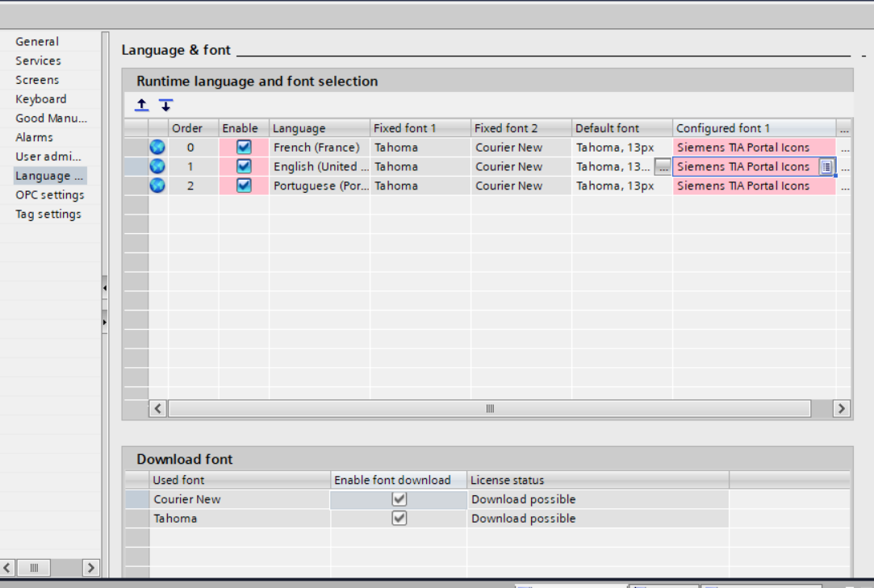This screenshot has width=874, height=588.
Task: Click globe icon in English language row
Action: pos(157,166)
